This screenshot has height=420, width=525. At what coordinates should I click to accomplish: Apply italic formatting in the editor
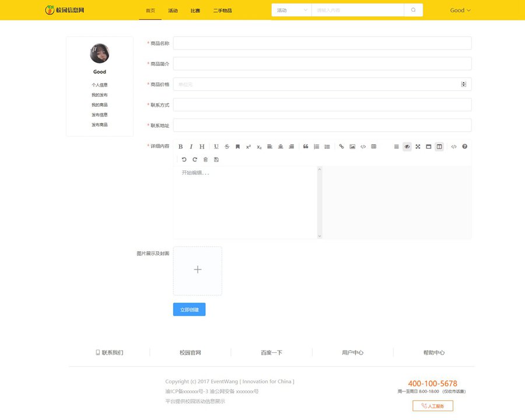click(x=191, y=146)
